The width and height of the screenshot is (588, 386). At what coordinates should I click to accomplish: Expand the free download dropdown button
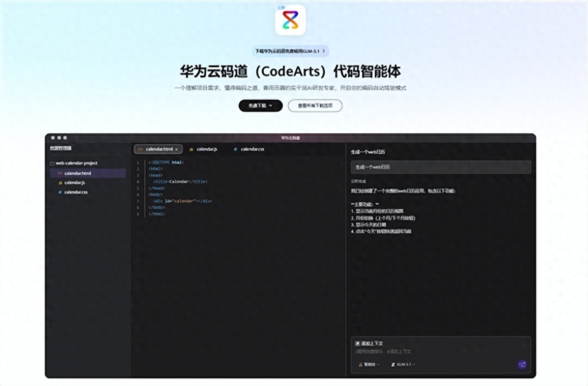click(261, 106)
